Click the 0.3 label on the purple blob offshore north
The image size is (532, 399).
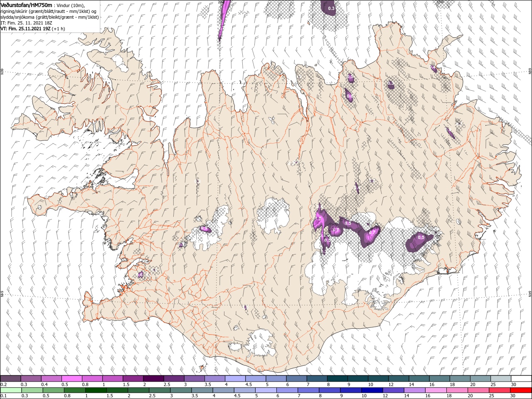point(331,8)
